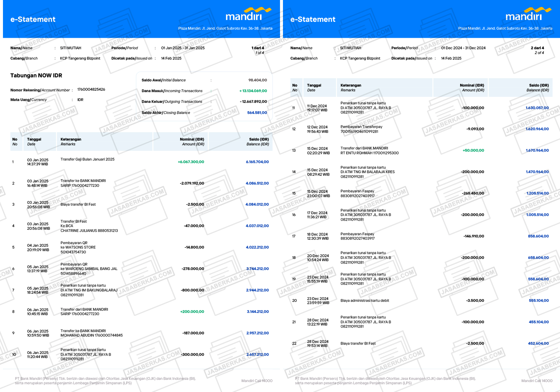This screenshot has width=560, height=392.
Task: Click the +200.000,00 amount in row 8
Action: tap(192, 312)
